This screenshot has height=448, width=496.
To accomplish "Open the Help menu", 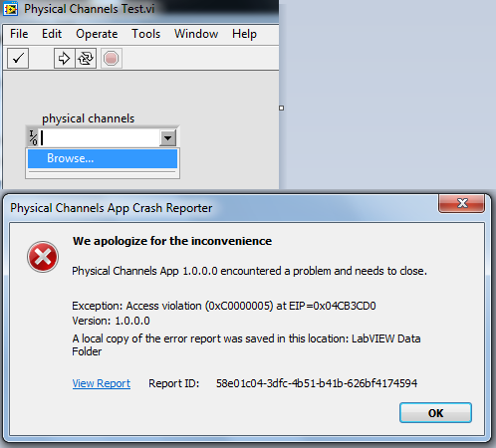I will point(244,34).
